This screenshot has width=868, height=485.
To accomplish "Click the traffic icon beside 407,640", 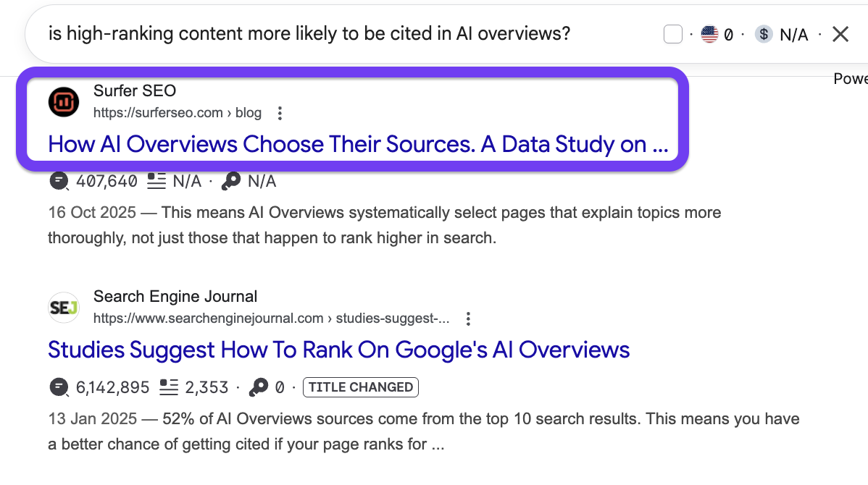I will tap(59, 181).
